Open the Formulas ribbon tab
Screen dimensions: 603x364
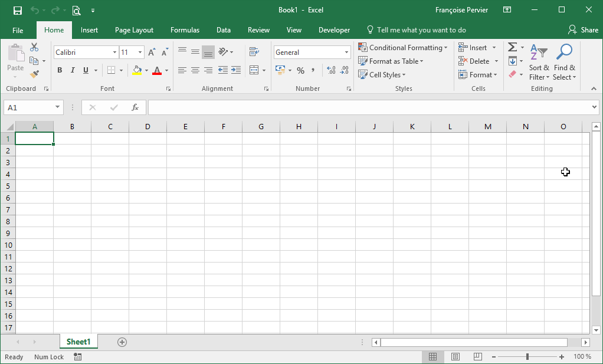coord(185,30)
